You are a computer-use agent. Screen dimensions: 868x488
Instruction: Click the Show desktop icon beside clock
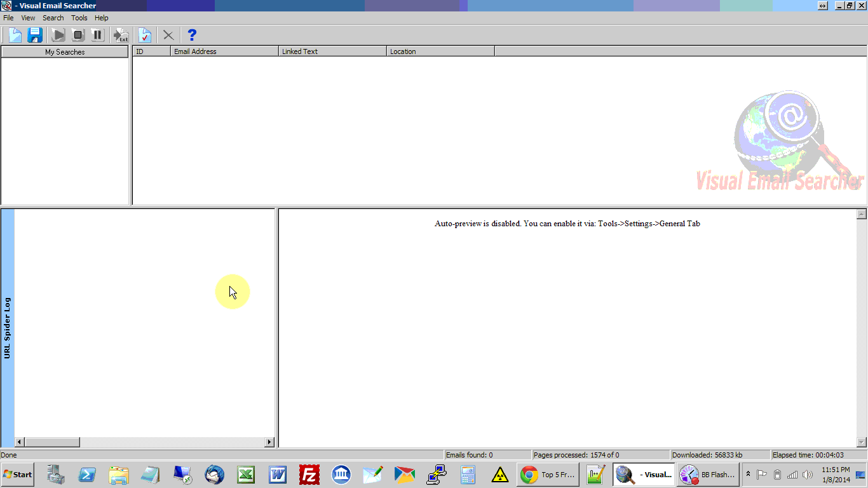pos(861,475)
